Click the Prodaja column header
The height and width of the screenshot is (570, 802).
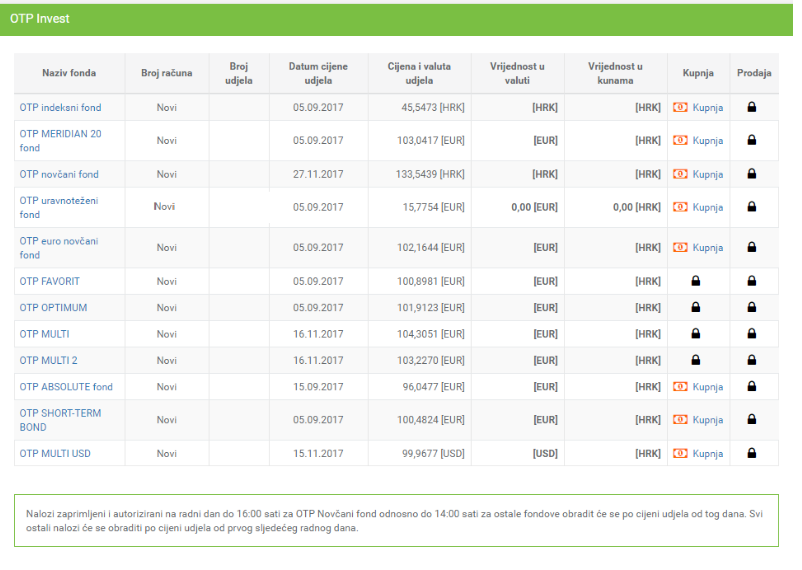coord(754,73)
